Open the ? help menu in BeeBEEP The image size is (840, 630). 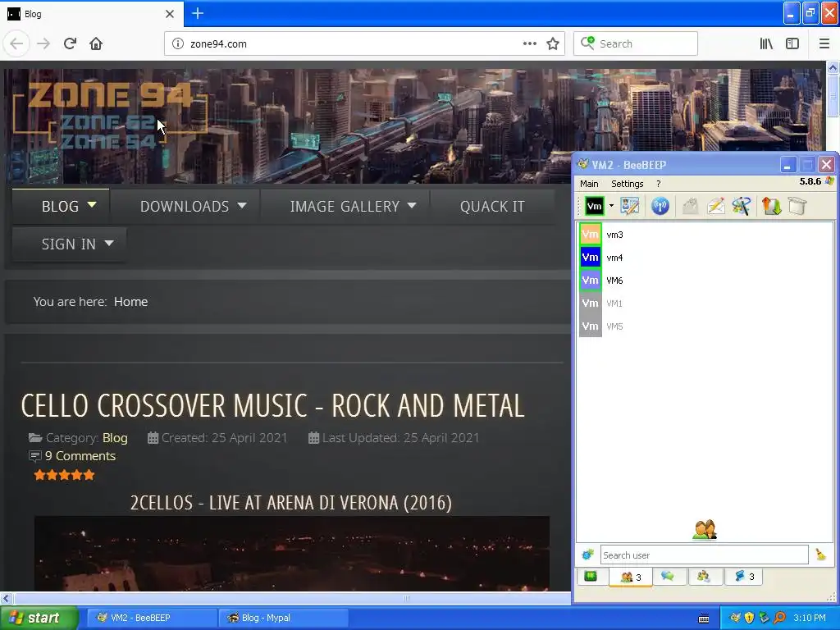coord(659,184)
